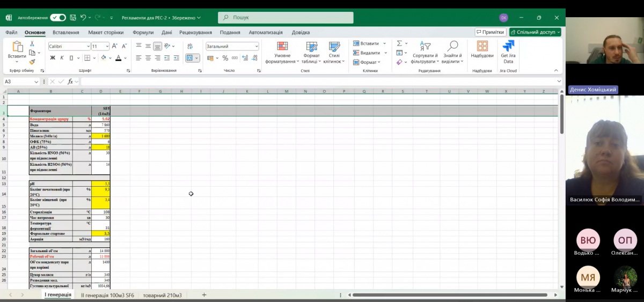The width and height of the screenshot is (644, 302).
Task: Open the Calibri font name dropdown
Action: (69, 46)
